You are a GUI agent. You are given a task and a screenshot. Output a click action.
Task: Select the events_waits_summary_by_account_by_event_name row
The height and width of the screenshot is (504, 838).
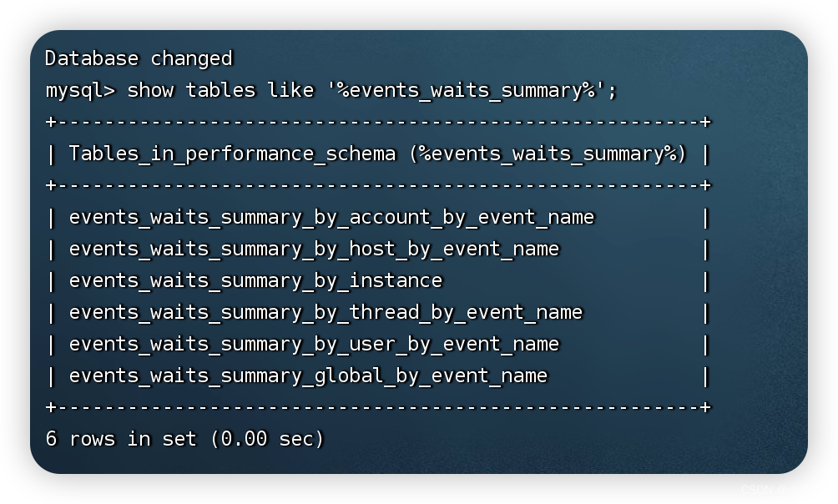point(331,218)
